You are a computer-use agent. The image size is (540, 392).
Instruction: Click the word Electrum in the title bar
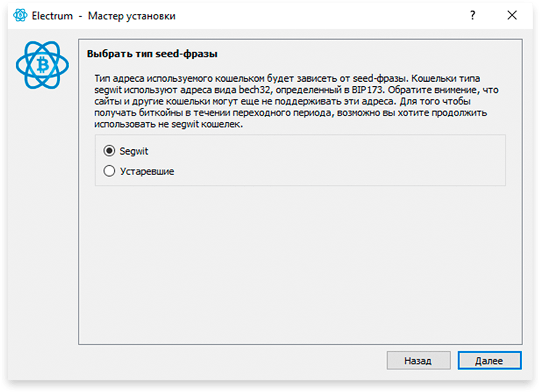(x=52, y=16)
